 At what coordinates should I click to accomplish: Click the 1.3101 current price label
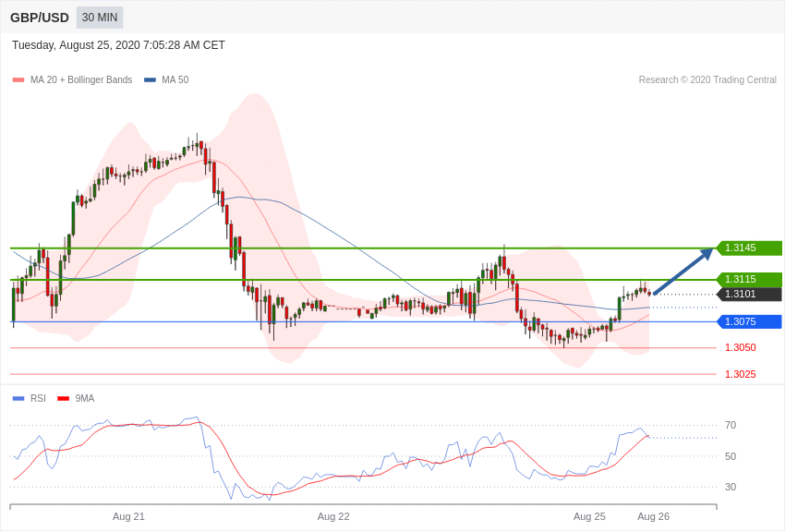click(x=748, y=295)
